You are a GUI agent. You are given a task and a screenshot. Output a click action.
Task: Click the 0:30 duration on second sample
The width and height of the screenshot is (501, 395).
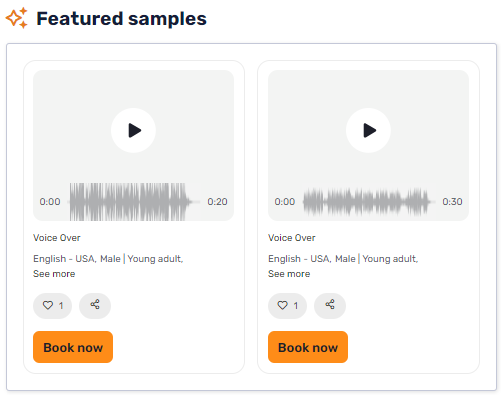[x=452, y=202]
